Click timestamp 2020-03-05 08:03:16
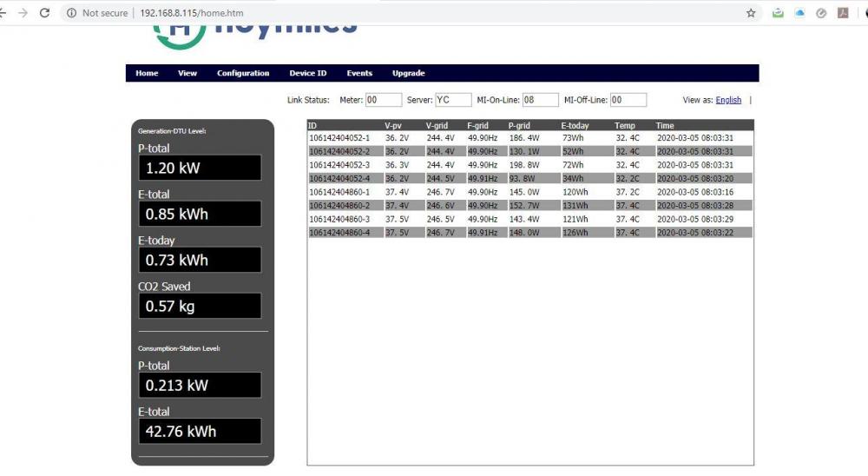 coord(695,192)
